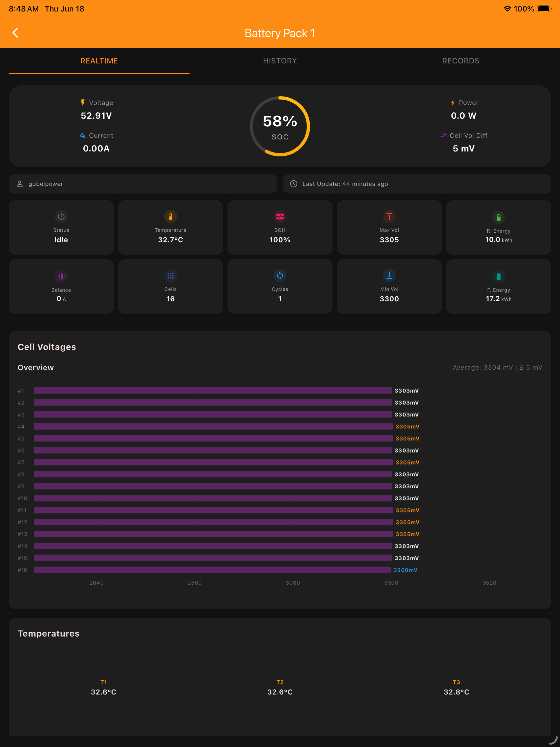Screen dimensions: 560x747
Task: Tap the 3300 axis tick label
Action: click(x=391, y=583)
